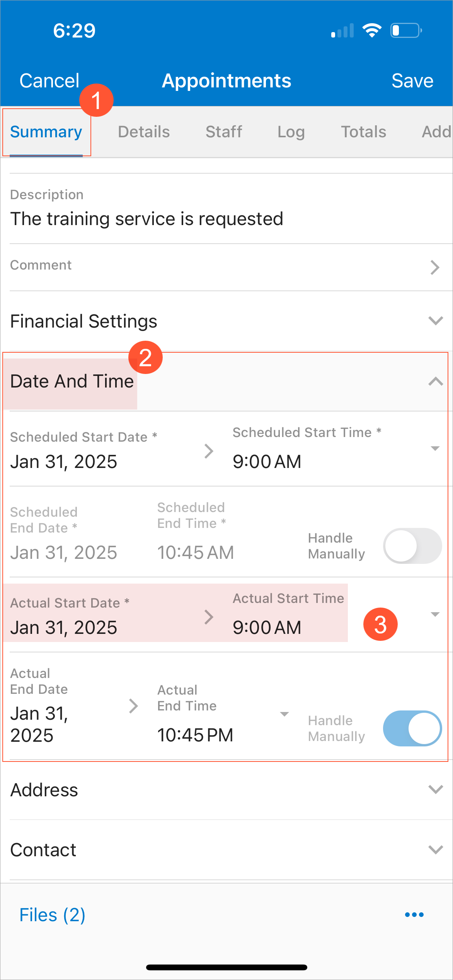The image size is (453, 980).
Task: Tap the cellular signal strength icon
Action: (342, 31)
